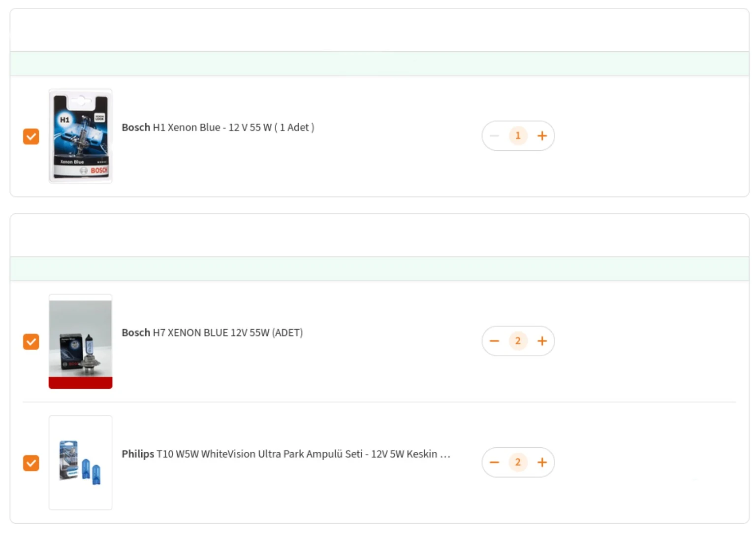Open Bosch H1 Xenon Blue product thumbnail

(80, 136)
